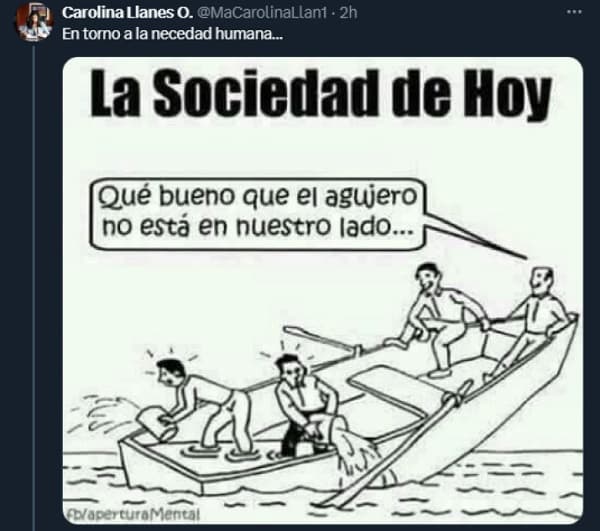The width and height of the screenshot is (600, 531).
Task: Open the three-dot more options menu
Action: (x=574, y=12)
